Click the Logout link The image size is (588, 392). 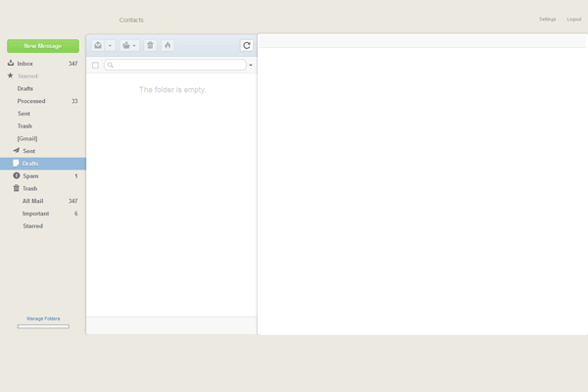573,20
